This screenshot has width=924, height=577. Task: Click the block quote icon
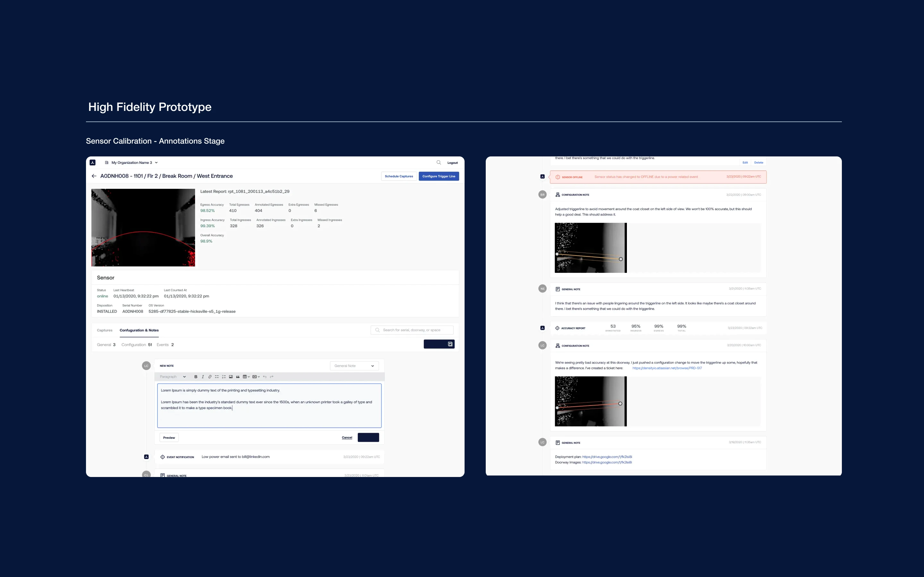pos(238,377)
